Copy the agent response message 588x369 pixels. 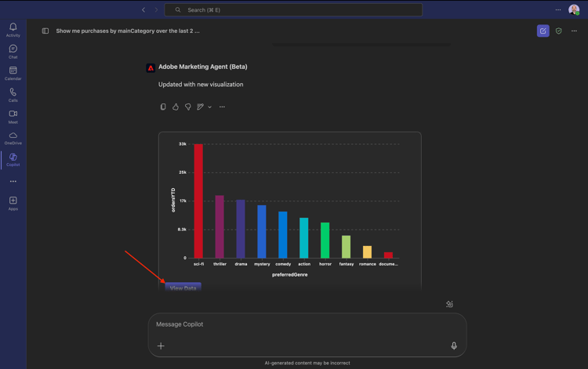[163, 107]
